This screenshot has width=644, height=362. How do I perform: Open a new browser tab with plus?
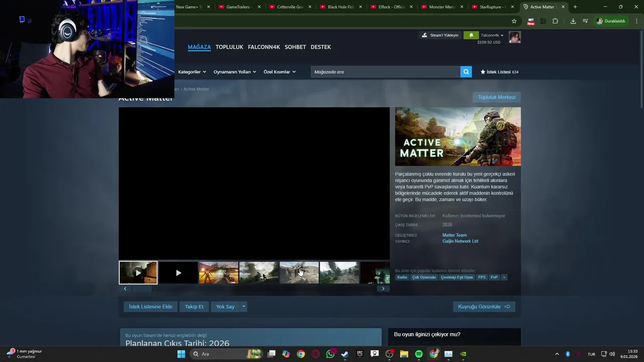[x=575, y=7]
